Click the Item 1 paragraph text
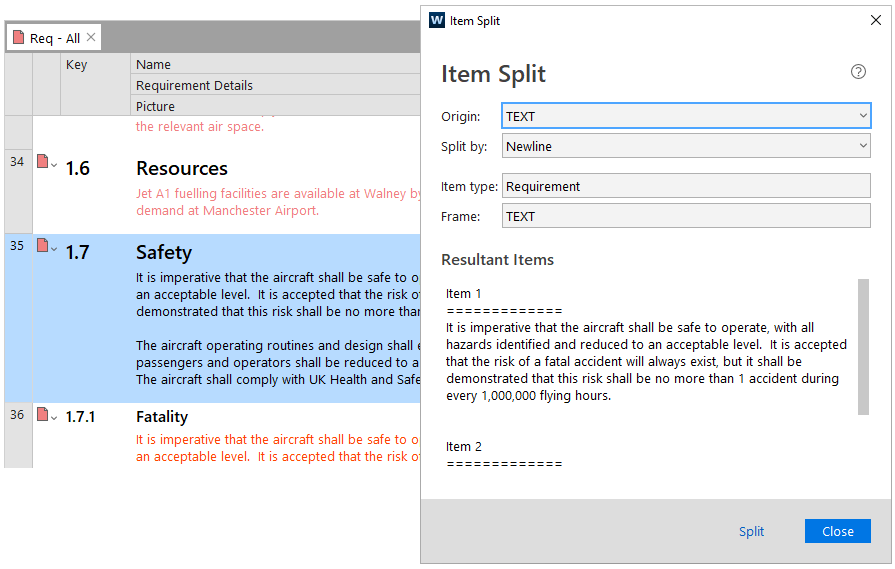This screenshot has width=895, height=569. tap(646, 361)
